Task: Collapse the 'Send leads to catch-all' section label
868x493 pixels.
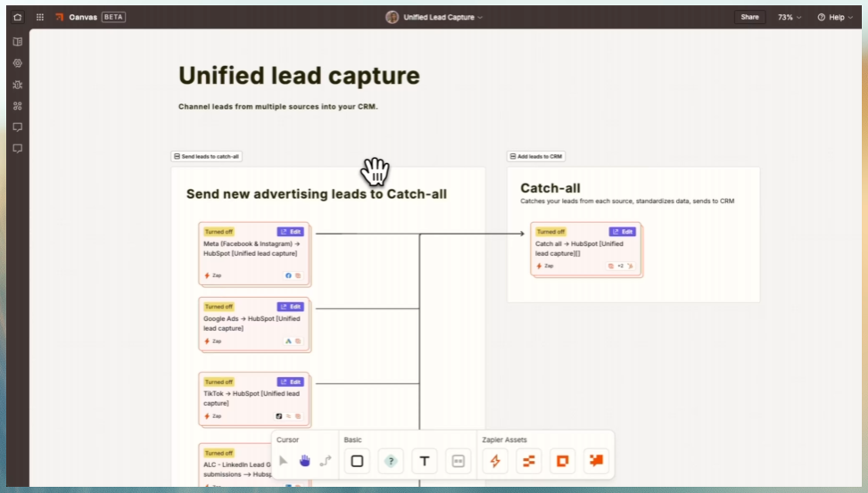Action: point(206,157)
